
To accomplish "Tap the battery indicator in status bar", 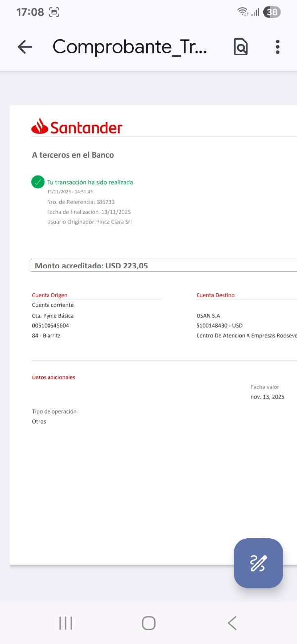I will coord(272,12).
